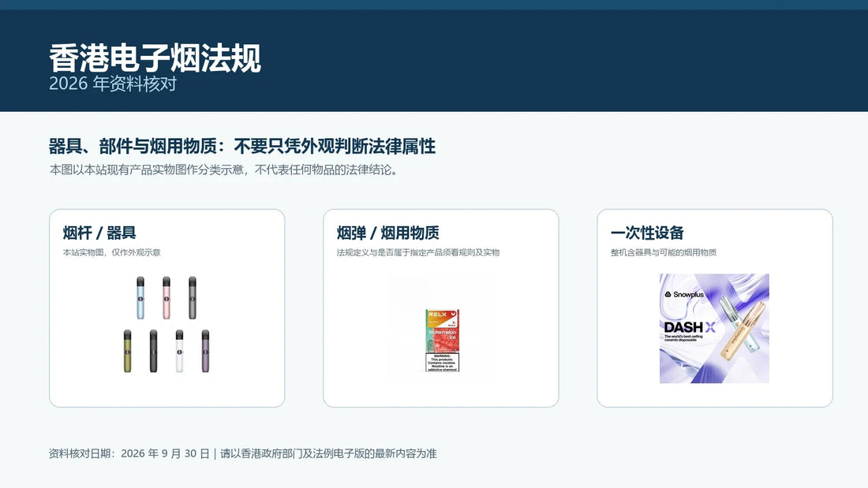Click the 烟弹 / 烟用物质 card title
This screenshot has width=868, height=488.
click(x=388, y=233)
